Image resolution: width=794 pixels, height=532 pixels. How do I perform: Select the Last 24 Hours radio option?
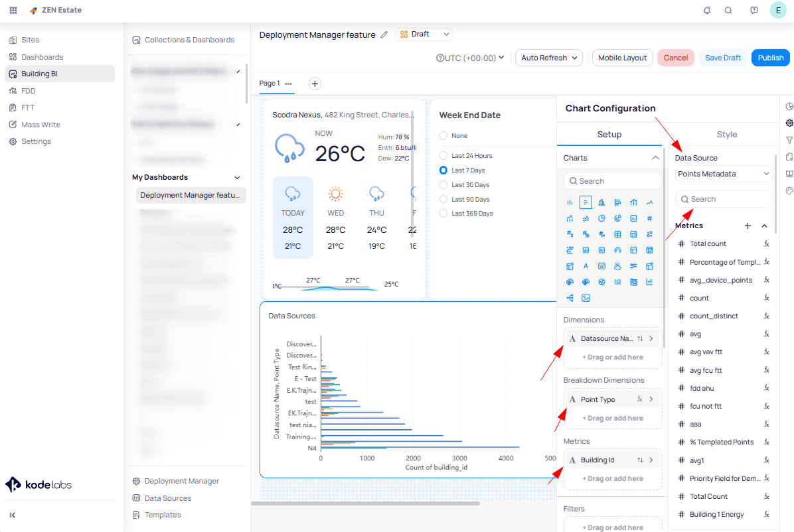[443, 156]
